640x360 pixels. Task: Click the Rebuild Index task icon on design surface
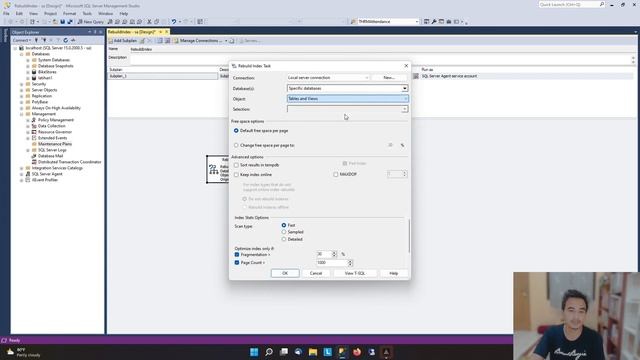pos(213,169)
